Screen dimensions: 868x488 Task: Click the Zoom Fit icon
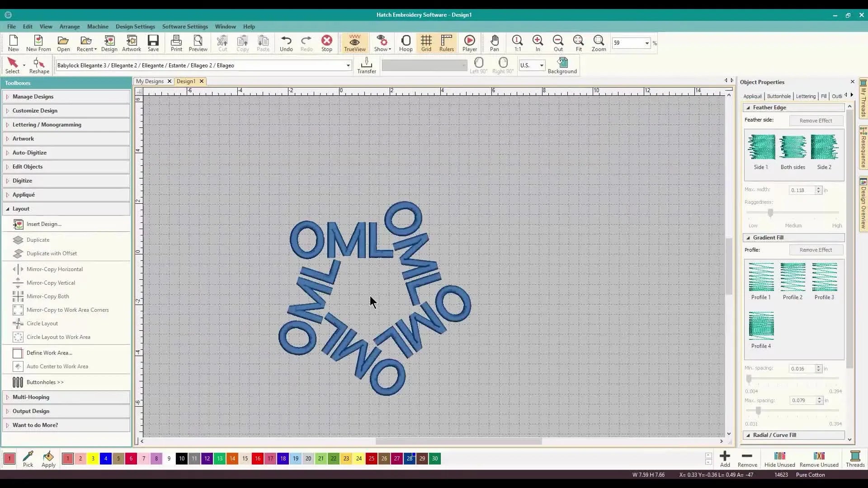click(x=578, y=43)
